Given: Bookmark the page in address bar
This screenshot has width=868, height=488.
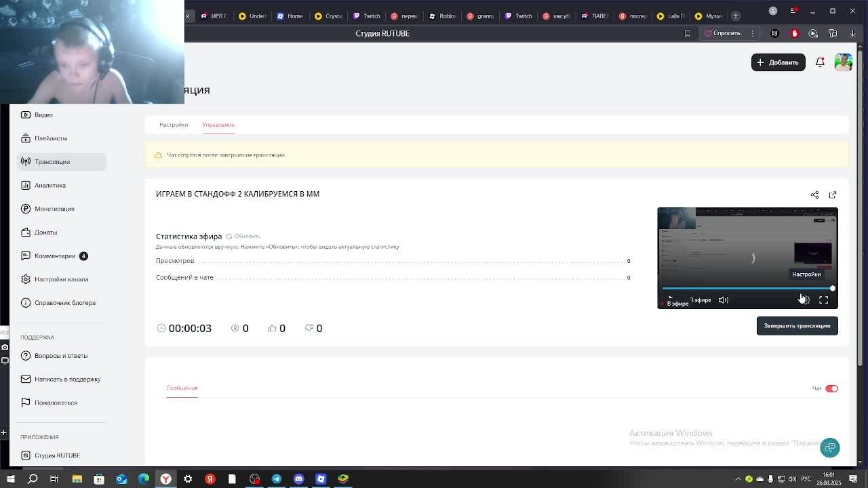Looking at the screenshot, I should (687, 33).
